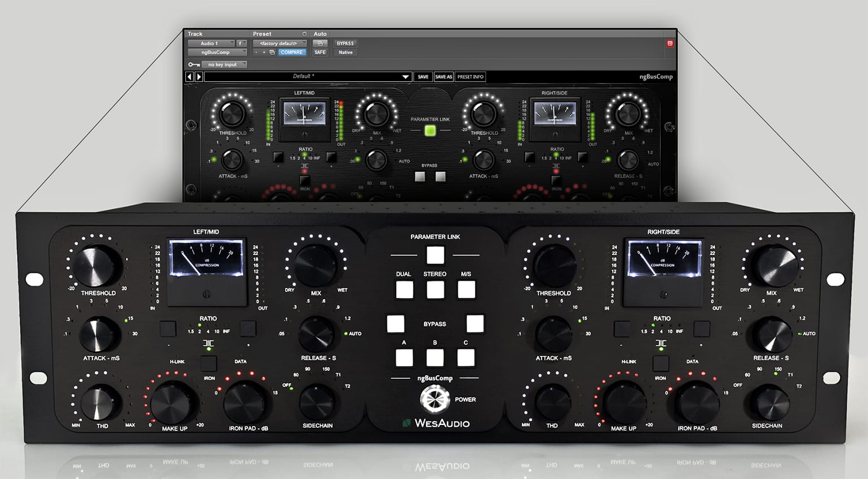
Task: Expand the Default * preset list in plugin
Action: (405, 77)
